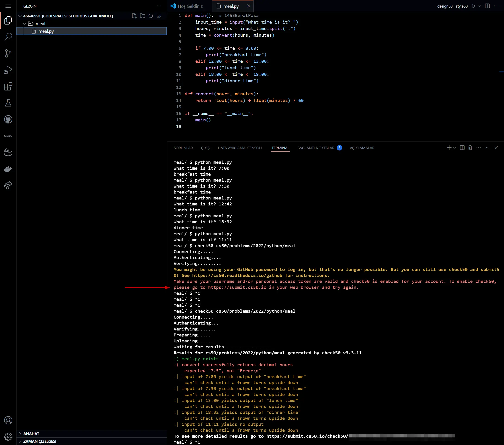The width and height of the screenshot is (504, 445).
Task: Open the ÇIKIŞ output tab
Action: (x=205, y=148)
